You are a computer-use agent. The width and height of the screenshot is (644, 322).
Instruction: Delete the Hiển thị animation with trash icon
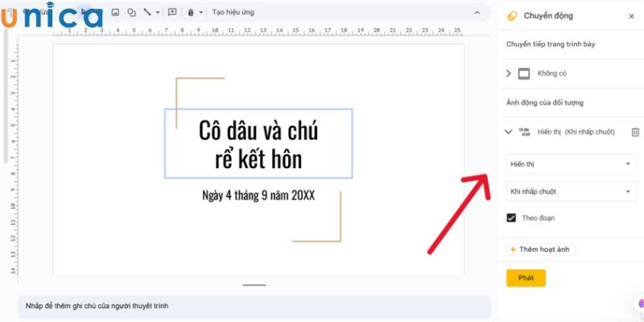635,132
